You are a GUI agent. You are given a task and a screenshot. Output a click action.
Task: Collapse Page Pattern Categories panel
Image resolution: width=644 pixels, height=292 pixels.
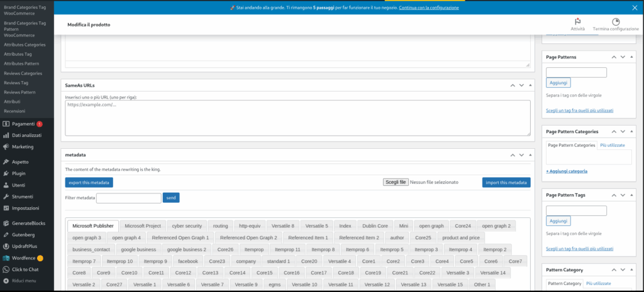pyautogui.click(x=631, y=132)
